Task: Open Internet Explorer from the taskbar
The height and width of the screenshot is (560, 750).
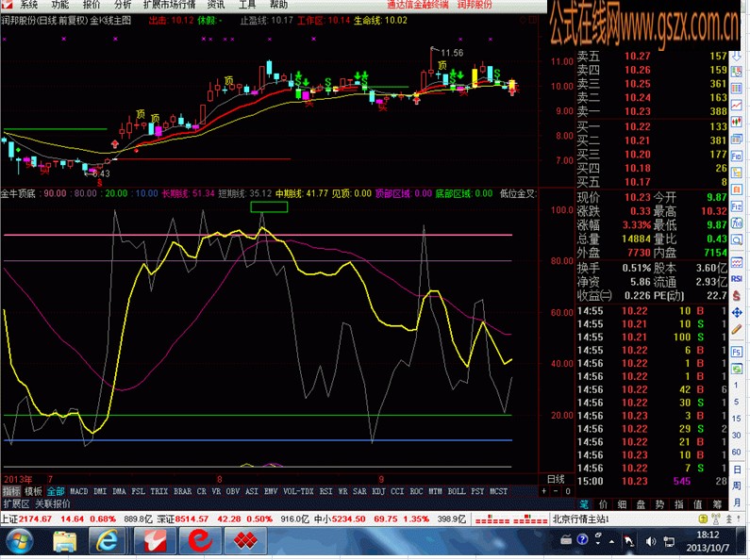Action: point(108,542)
